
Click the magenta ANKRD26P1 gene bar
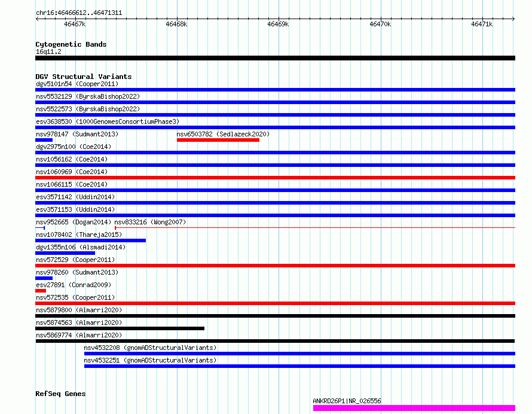point(414,408)
